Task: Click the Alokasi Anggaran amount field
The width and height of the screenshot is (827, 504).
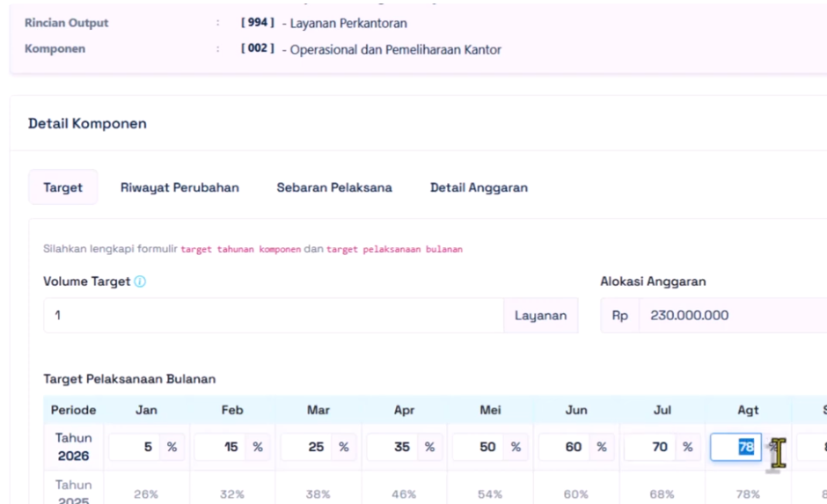Action: pyautogui.click(x=730, y=315)
